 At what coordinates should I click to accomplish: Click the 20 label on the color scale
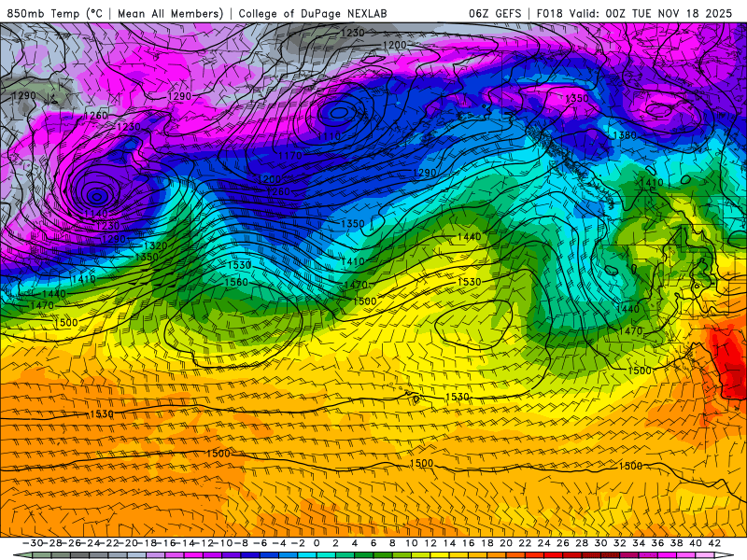point(506,543)
